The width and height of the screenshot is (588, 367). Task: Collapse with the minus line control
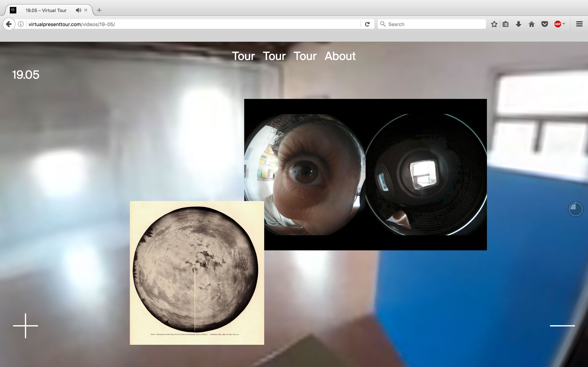pyautogui.click(x=562, y=326)
